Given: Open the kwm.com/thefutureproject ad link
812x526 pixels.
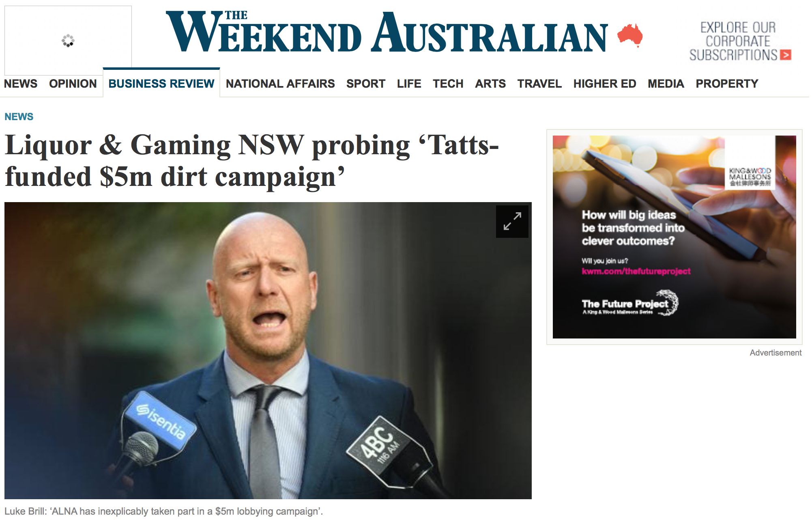Looking at the screenshot, I should [636, 271].
